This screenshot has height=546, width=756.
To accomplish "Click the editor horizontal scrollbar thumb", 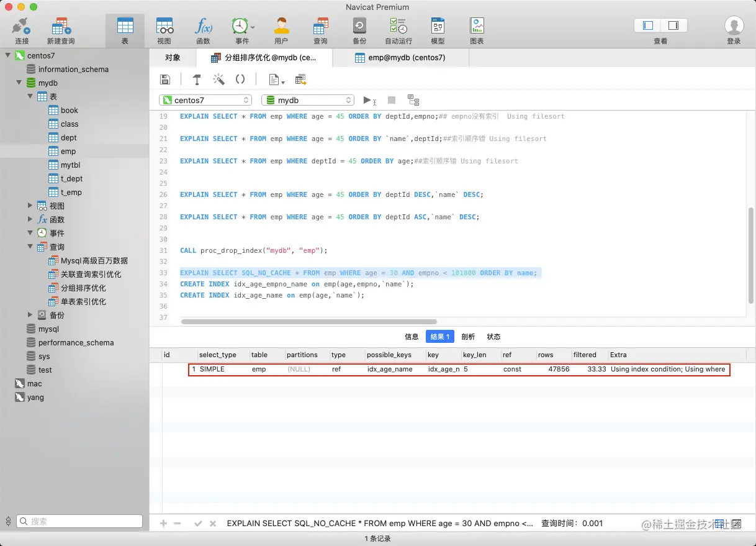I will tap(308, 322).
